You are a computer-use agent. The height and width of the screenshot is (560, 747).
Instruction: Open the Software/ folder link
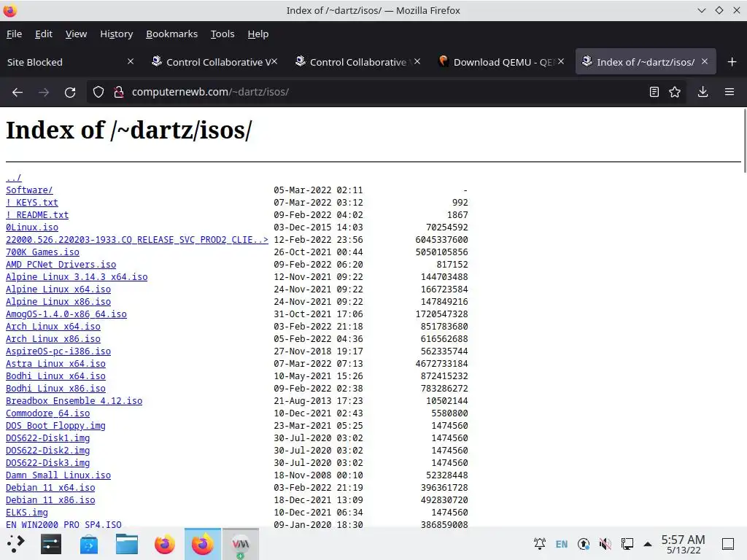[29, 190]
